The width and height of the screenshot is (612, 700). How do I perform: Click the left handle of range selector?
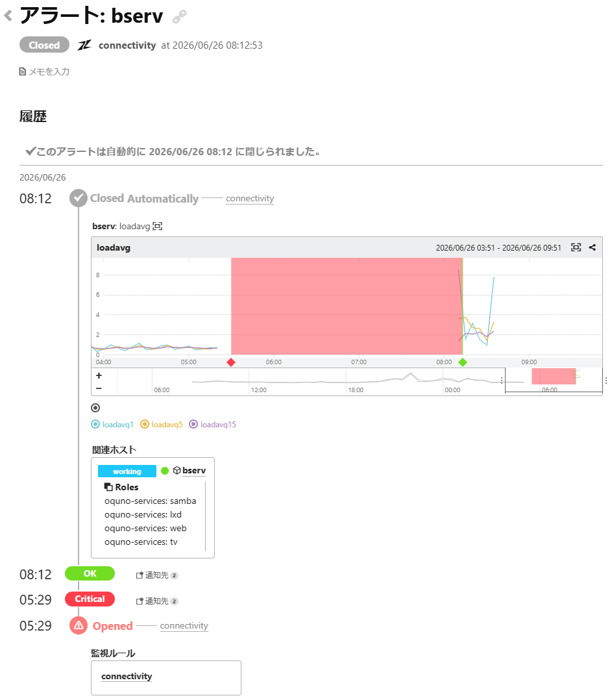point(502,381)
